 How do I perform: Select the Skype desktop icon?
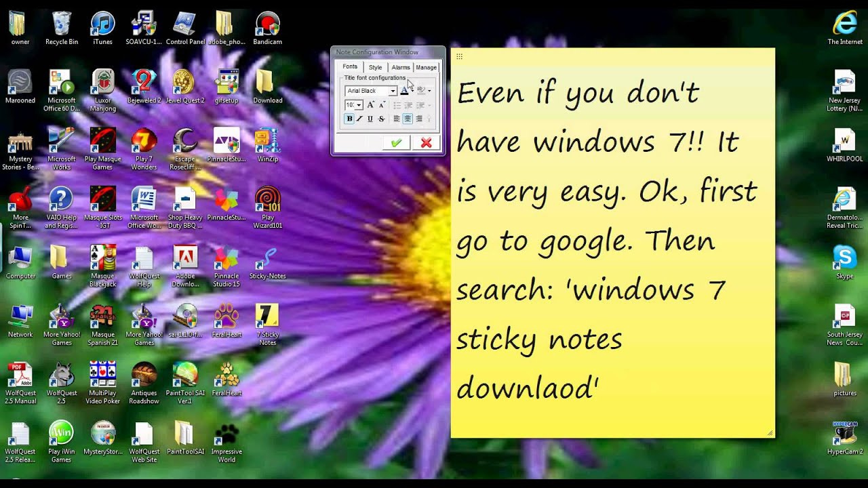coord(845,262)
